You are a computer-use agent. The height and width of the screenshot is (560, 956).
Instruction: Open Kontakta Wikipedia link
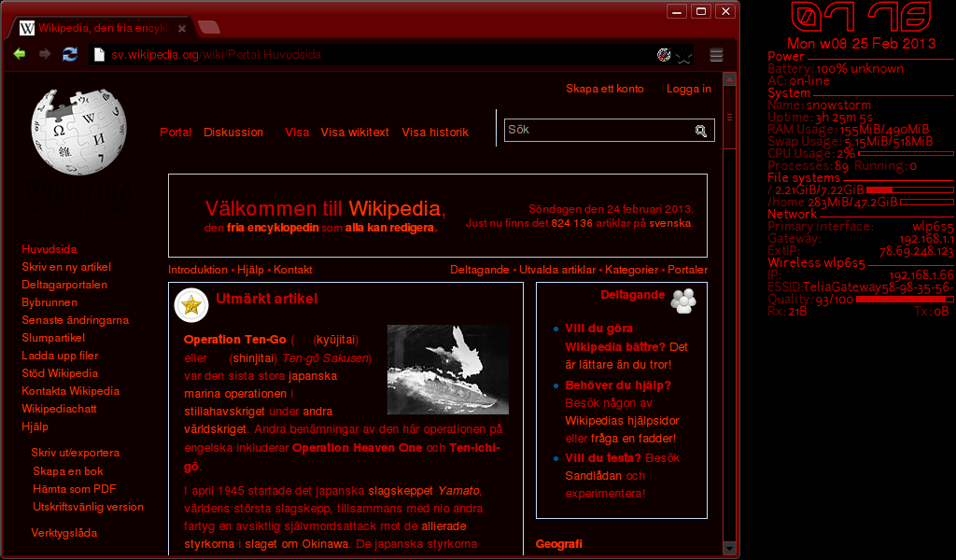(x=71, y=390)
